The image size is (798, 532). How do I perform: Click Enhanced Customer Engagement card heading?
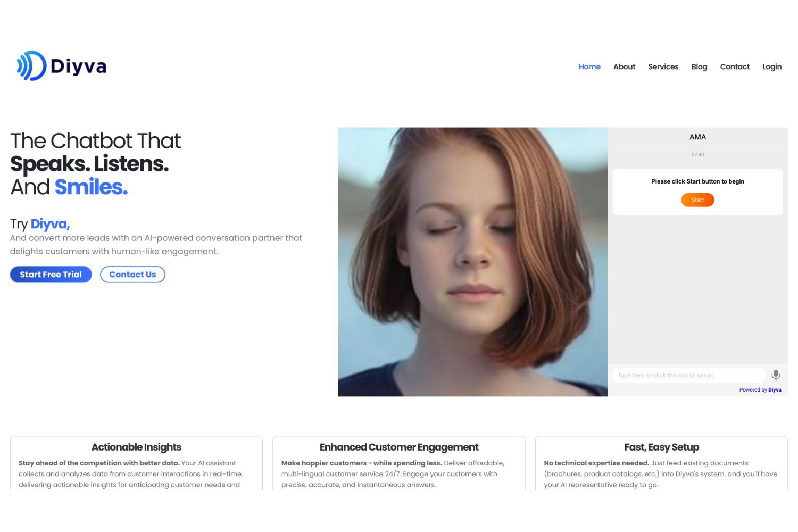pyautogui.click(x=399, y=447)
